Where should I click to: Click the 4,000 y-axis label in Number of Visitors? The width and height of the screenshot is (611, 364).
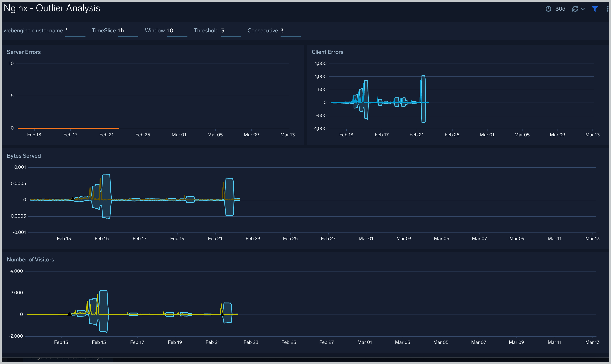[17, 271]
